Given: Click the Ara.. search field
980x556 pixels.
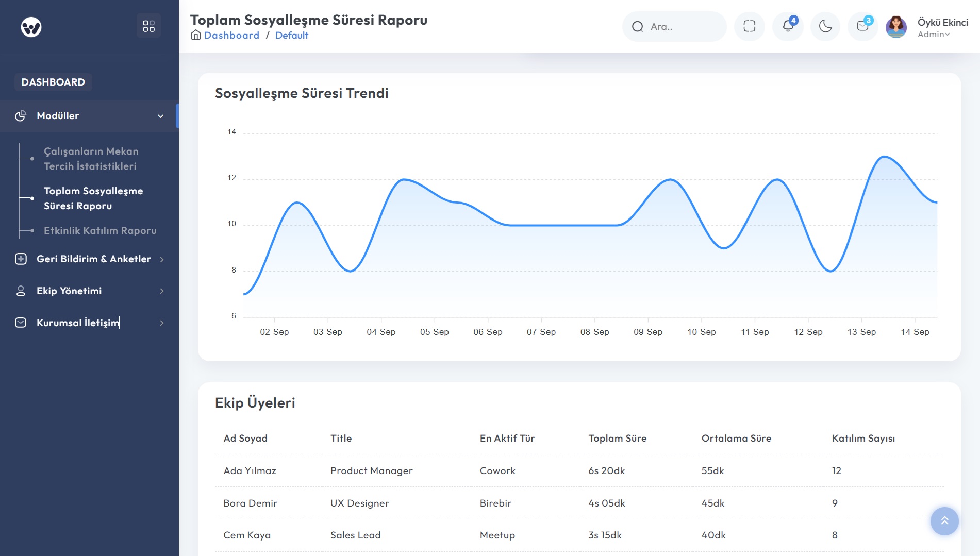Looking at the screenshot, I should (x=674, y=27).
